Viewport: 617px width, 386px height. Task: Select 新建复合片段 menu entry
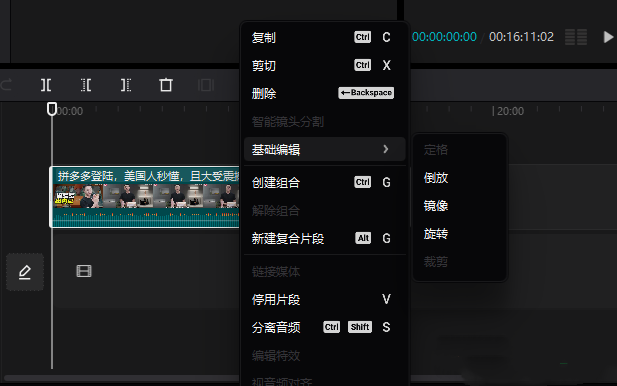coord(325,238)
